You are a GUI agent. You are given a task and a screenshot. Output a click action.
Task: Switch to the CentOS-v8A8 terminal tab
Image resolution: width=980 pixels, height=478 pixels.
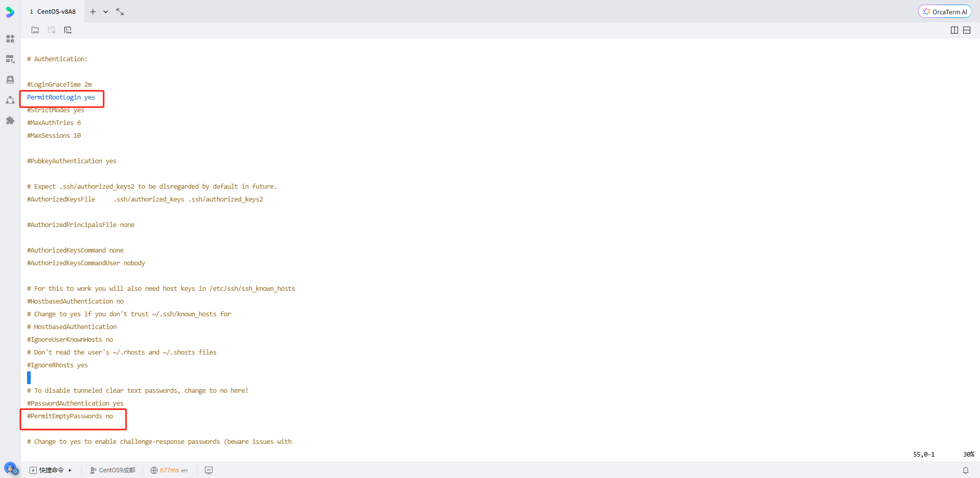53,11
